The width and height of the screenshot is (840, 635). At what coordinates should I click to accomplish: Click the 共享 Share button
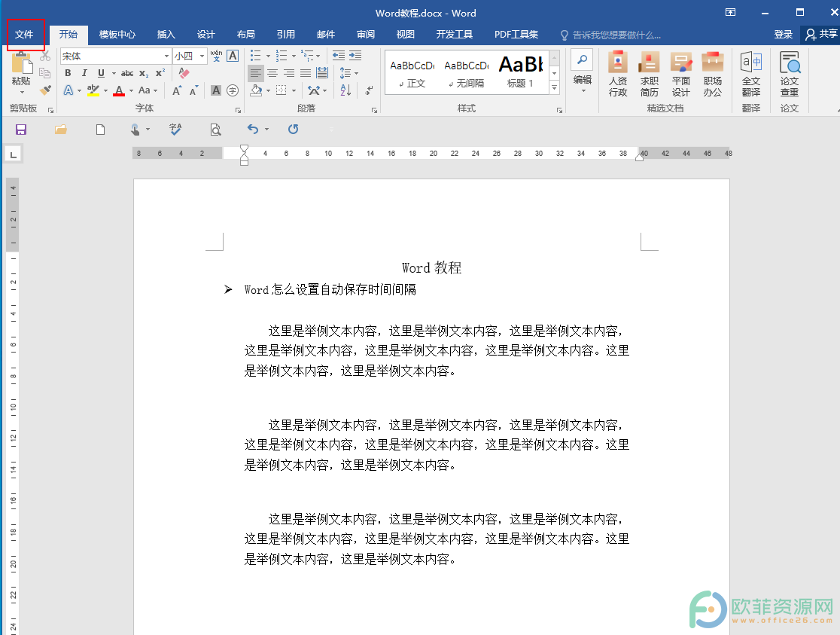tap(821, 35)
